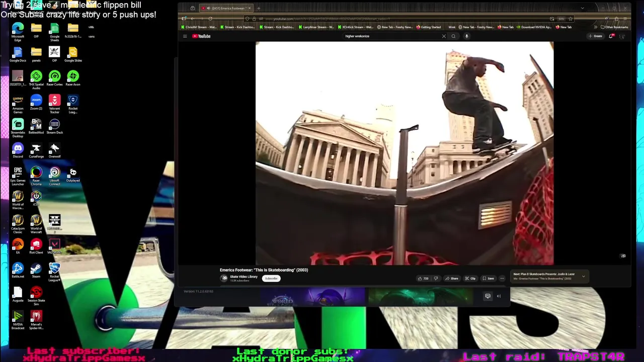Start voice search with microphone
Viewport: 644px width, 362px height.
click(x=466, y=36)
